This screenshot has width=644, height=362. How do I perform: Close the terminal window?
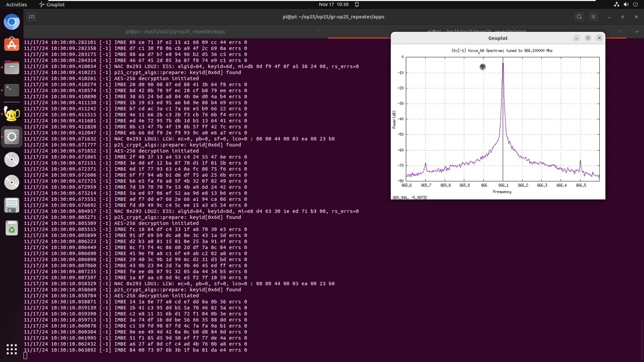(x=636, y=17)
